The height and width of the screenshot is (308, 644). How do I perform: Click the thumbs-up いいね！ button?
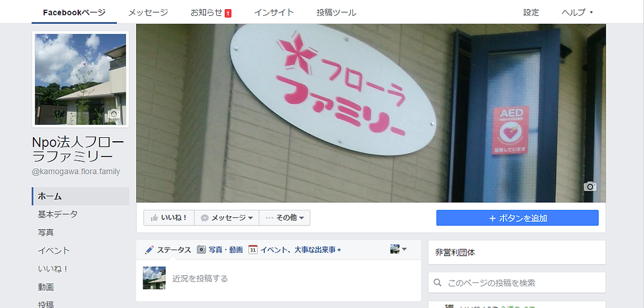click(x=169, y=217)
